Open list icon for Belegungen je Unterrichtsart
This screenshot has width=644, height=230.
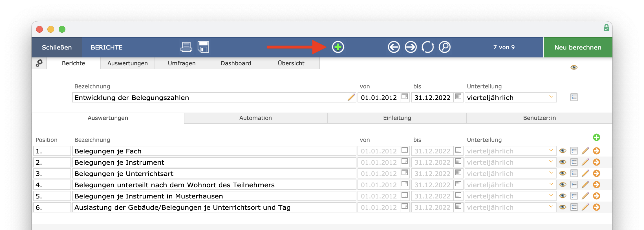point(574,173)
